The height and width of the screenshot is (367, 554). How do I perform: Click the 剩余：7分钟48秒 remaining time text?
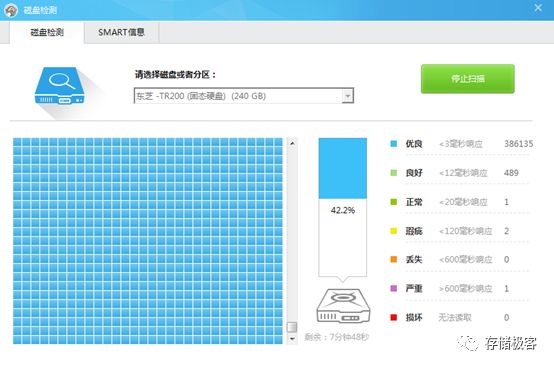coord(337,337)
